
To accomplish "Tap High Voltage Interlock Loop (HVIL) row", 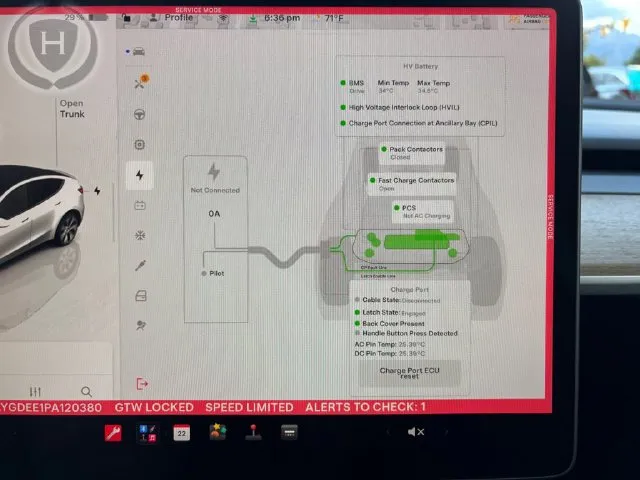I will tap(400, 107).
